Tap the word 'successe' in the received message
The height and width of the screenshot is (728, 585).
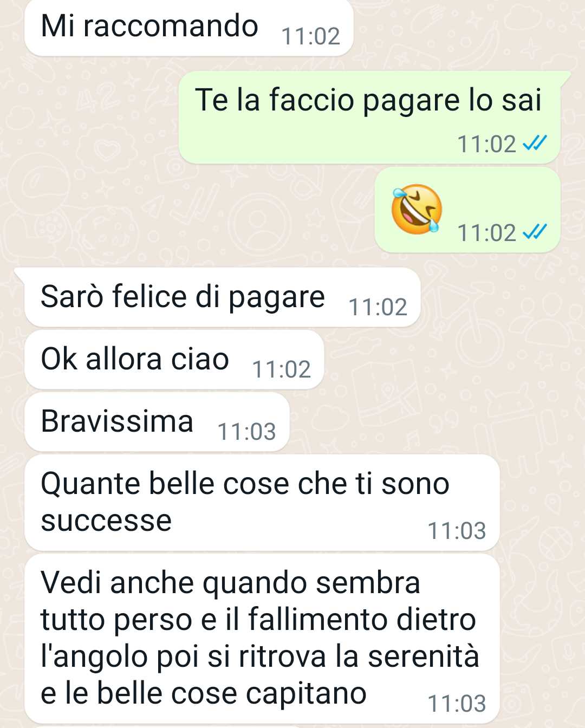pyautogui.click(x=106, y=521)
